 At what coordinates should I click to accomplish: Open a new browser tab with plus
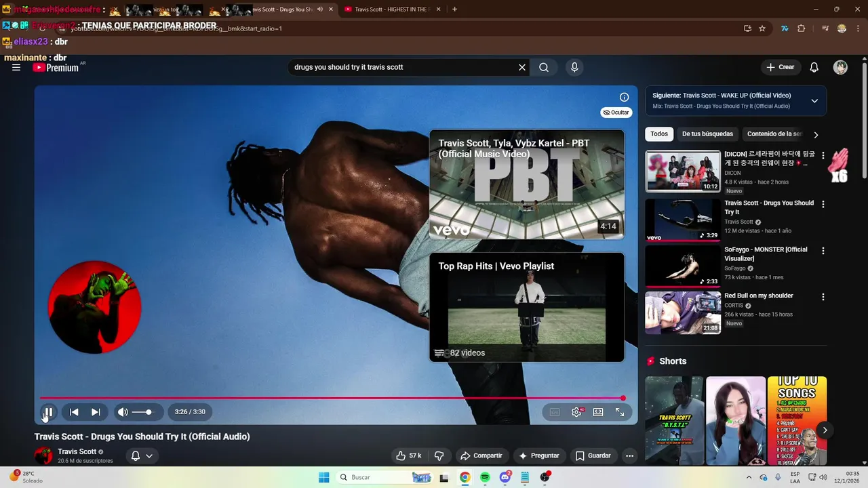(x=454, y=9)
